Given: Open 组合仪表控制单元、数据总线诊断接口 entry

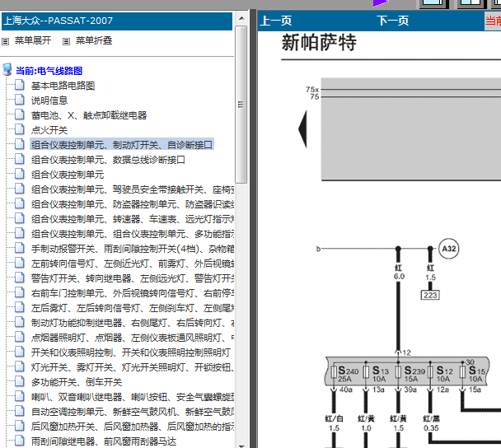Looking at the screenshot, I should 108,160.
